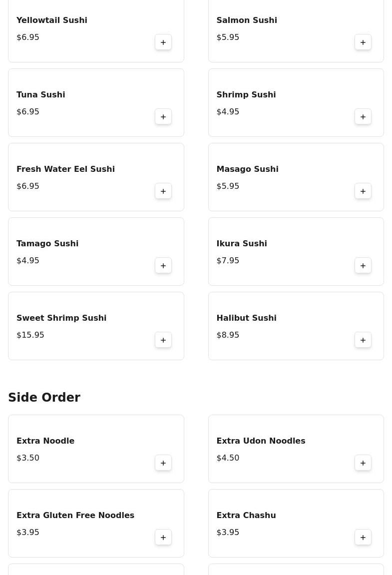Click plus icon for Tuna Sushi
392x575 pixels.
tap(163, 117)
